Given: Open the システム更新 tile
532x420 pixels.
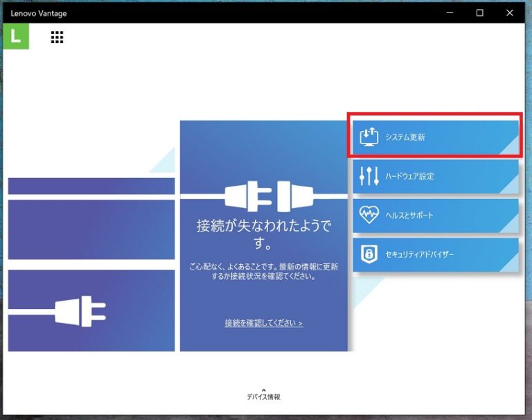Looking at the screenshot, I should click(436, 137).
